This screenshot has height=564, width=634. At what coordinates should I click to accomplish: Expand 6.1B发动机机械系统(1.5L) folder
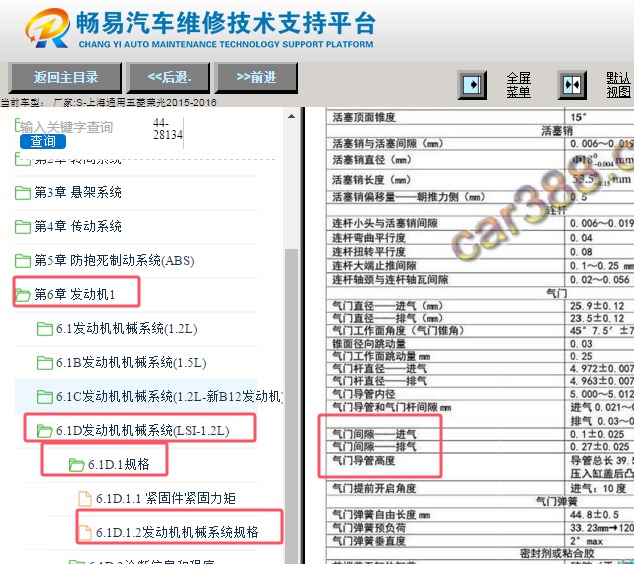(131, 363)
